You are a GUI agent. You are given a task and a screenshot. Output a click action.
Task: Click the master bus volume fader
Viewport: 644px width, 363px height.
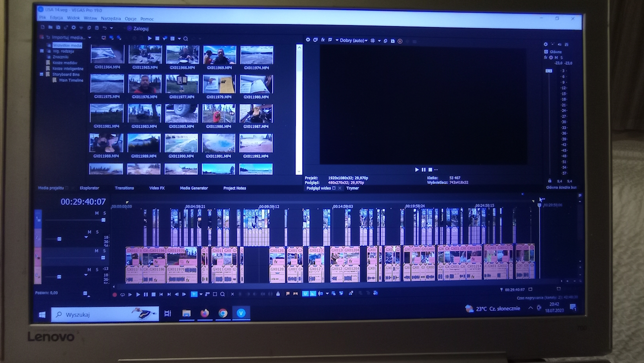[549, 71]
